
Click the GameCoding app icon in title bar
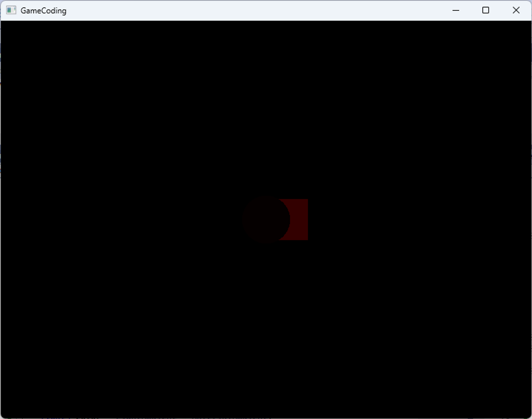click(x=11, y=10)
